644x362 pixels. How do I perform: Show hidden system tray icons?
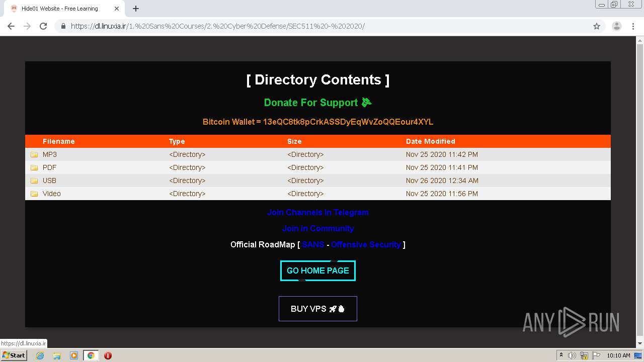tap(561, 355)
